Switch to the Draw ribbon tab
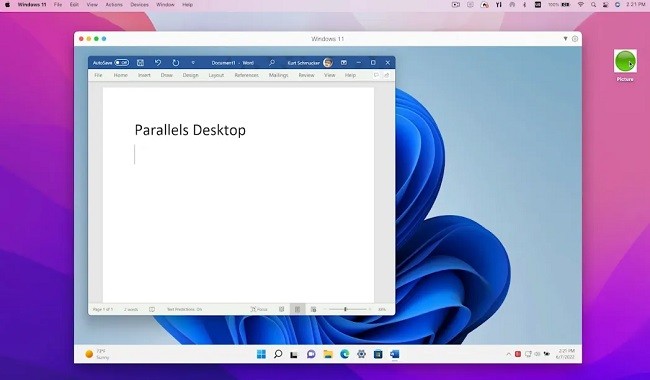The height and width of the screenshot is (380, 650). (167, 75)
